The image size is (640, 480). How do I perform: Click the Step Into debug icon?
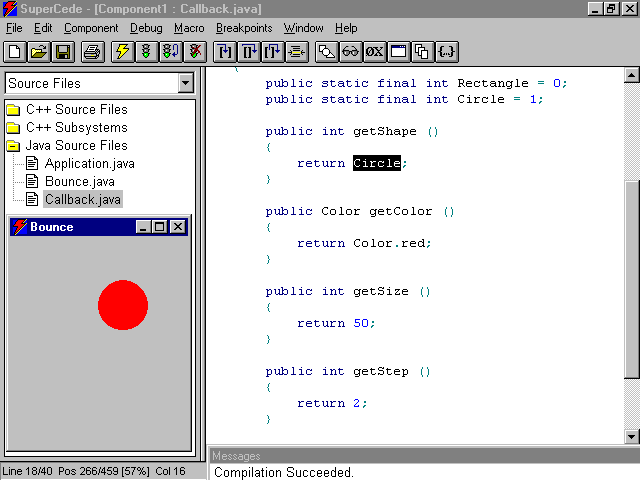pyautogui.click(x=225, y=52)
